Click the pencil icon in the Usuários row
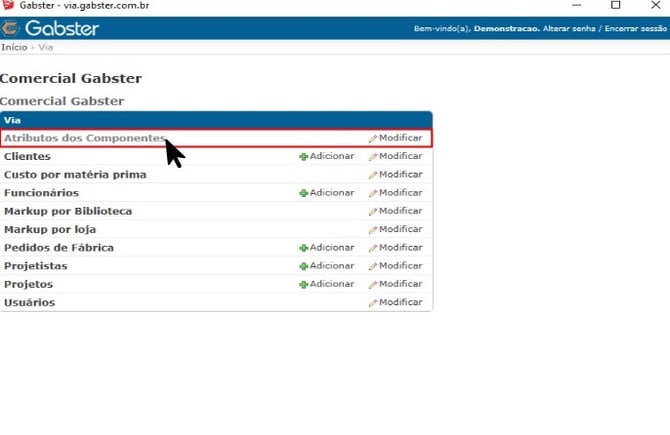The width and height of the screenshot is (670, 435). (373, 303)
